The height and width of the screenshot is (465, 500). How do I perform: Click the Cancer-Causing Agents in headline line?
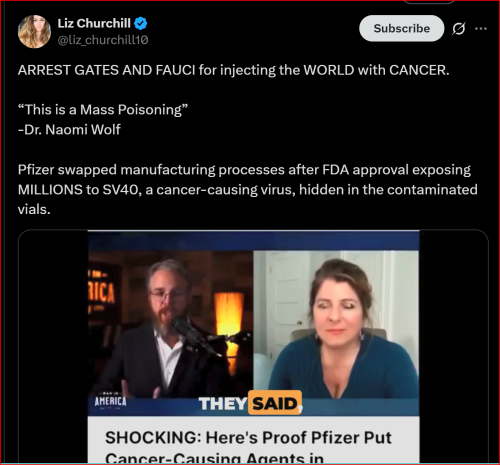(214, 458)
